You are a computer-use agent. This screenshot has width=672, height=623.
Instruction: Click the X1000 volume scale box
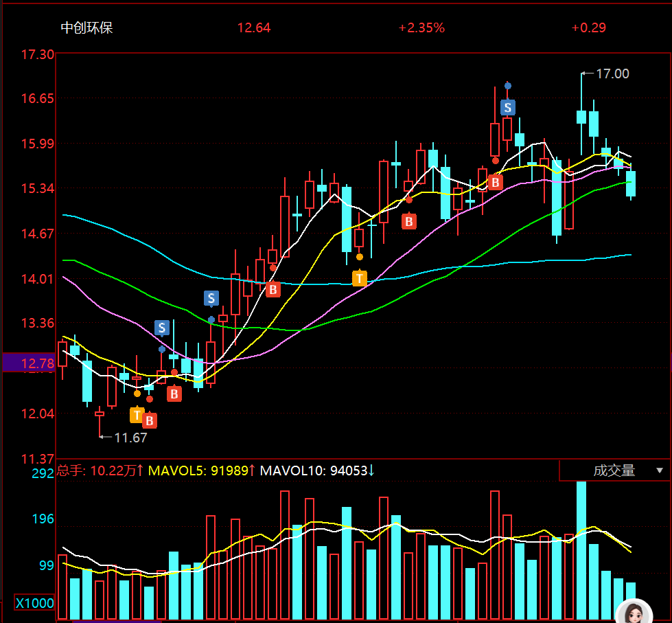coord(35,603)
